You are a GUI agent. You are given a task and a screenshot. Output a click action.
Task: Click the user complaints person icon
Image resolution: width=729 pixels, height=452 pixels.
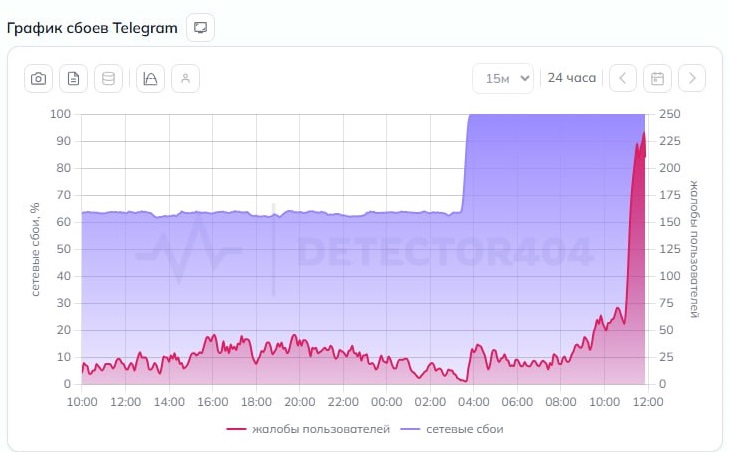pos(185,78)
